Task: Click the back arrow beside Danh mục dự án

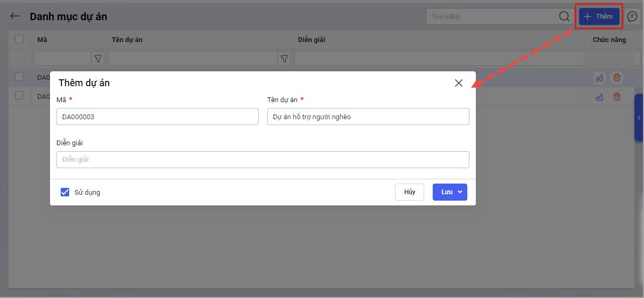Action: click(x=15, y=16)
